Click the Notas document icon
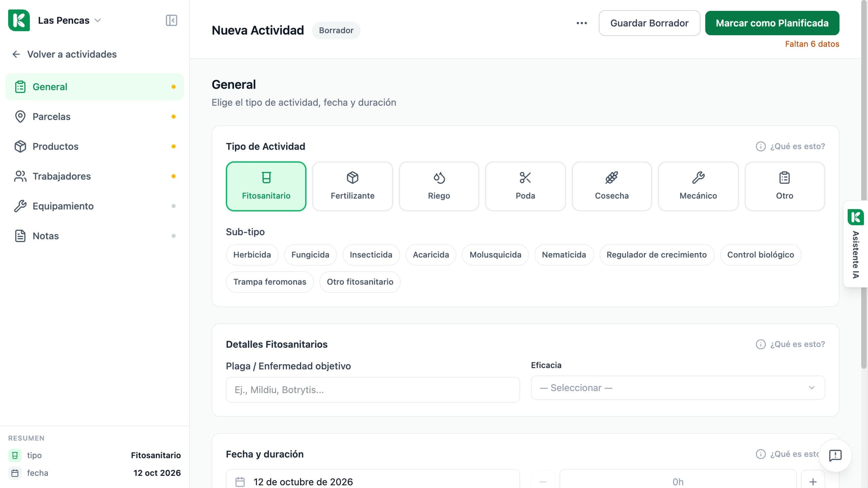 coord(20,236)
